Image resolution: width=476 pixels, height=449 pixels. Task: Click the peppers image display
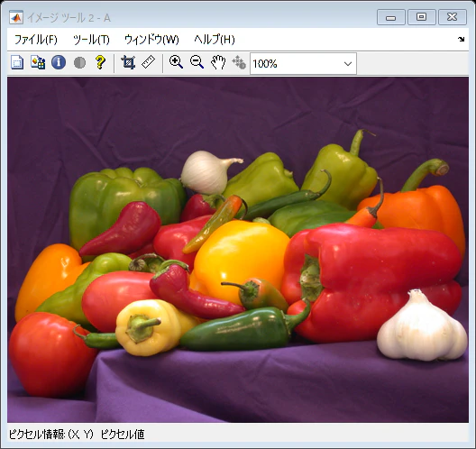(x=238, y=250)
